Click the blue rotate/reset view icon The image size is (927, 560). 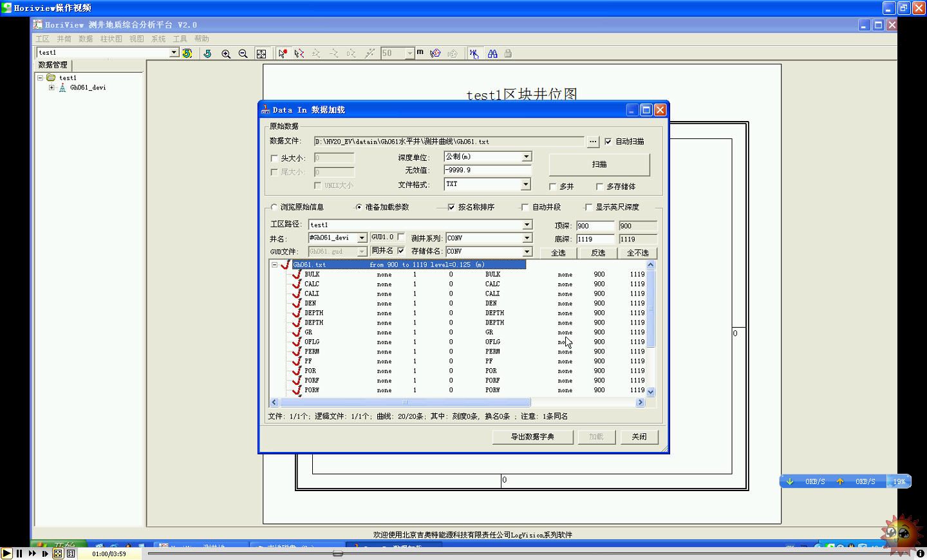coord(207,53)
